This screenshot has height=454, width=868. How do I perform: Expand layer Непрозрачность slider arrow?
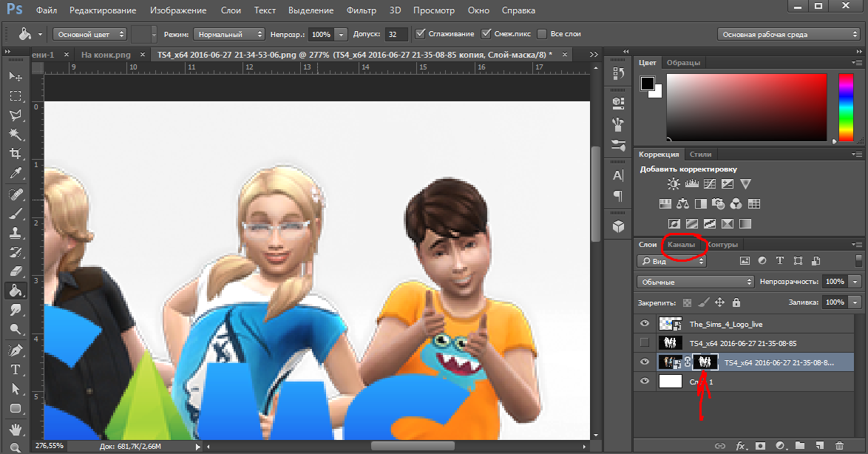coord(855,282)
